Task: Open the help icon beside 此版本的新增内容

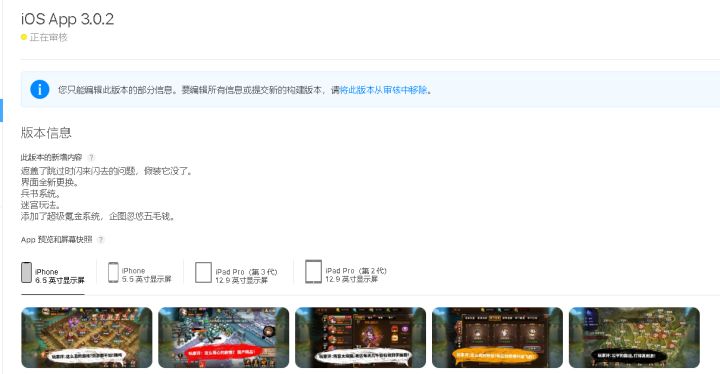Action: tap(91, 157)
